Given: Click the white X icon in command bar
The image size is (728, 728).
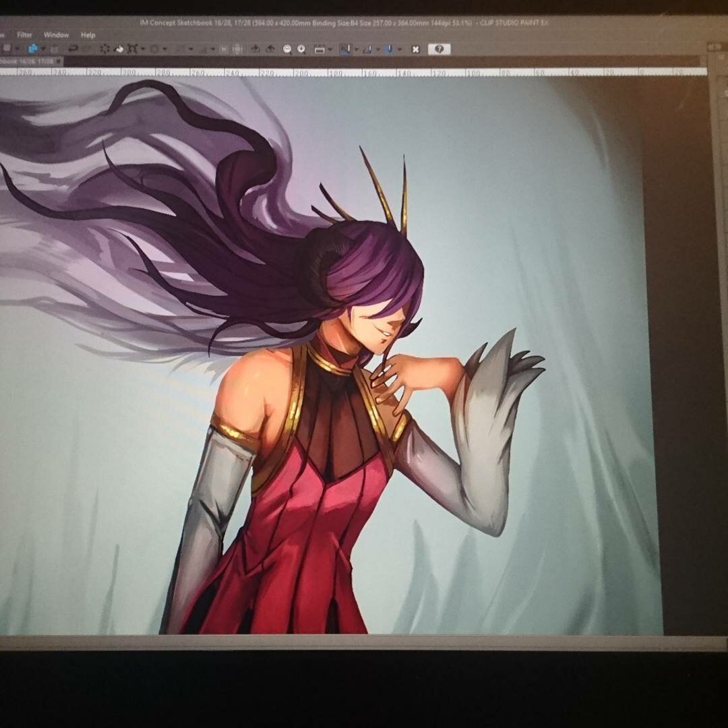Looking at the screenshot, I should tap(416, 49).
